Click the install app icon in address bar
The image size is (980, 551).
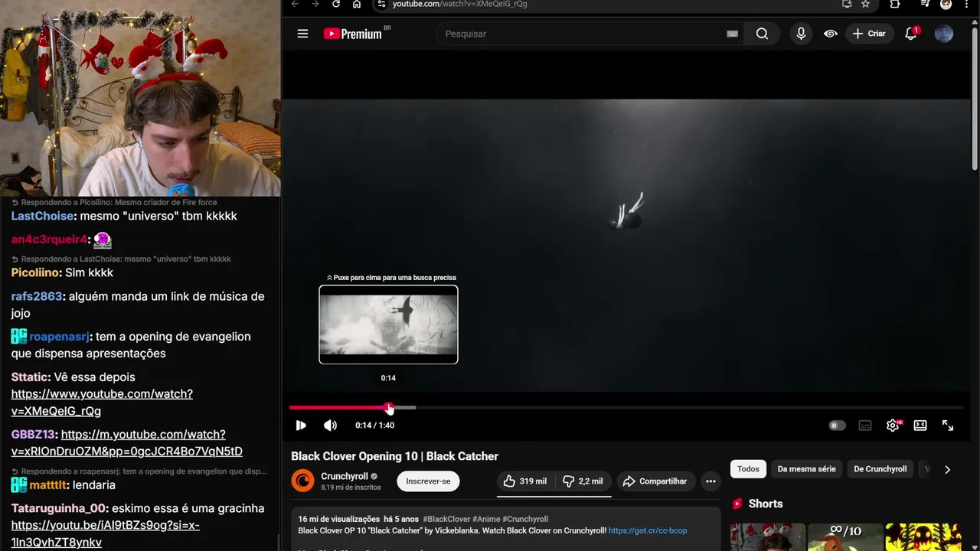click(x=847, y=4)
